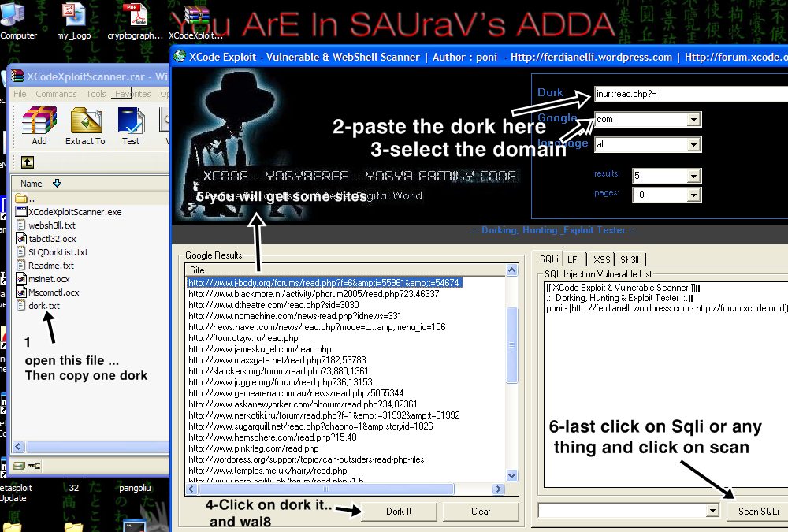Click the Add button in WinRAR toolbar
Screen dimensions: 788x532
coord(39,126)
